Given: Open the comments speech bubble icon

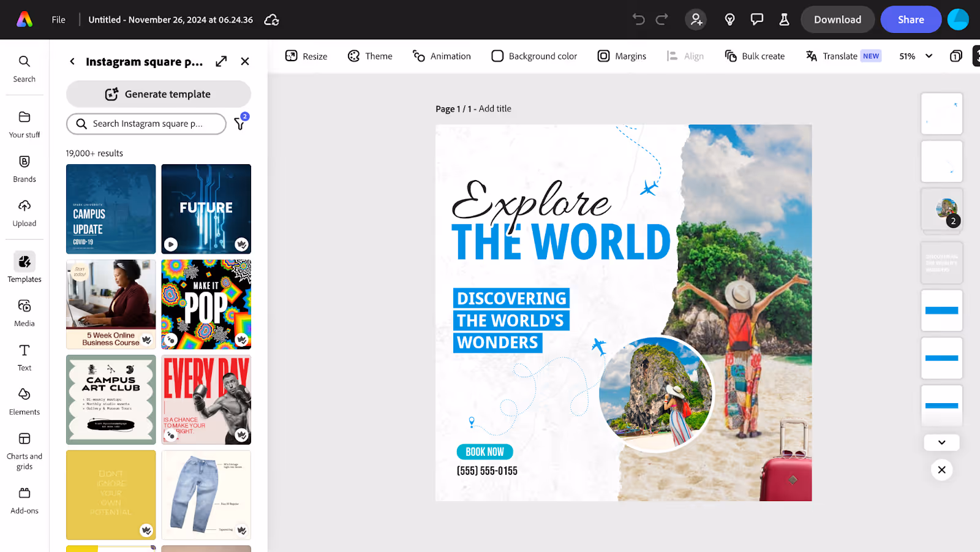Looking at the screenshot, I should pyautogui.click(x=757, y=20).
